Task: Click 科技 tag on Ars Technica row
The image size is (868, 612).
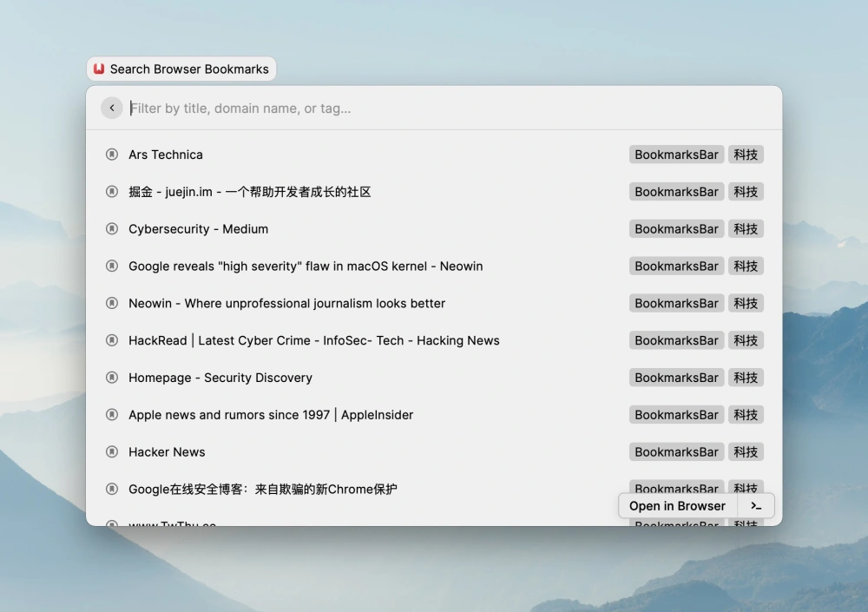Action: pos(746,155)
